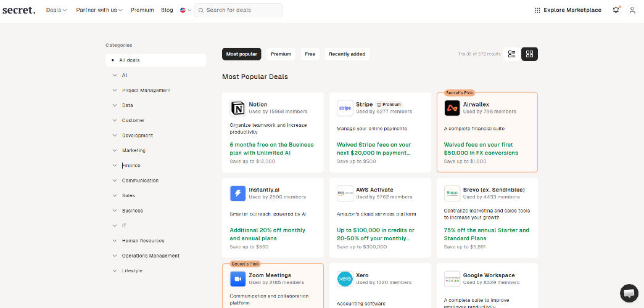Click Secret's Pick badge on Airwallex

click(460, 92)
